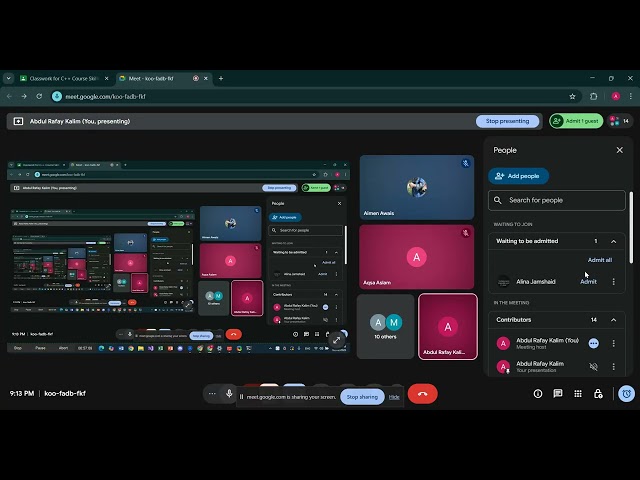The height and width of the screenshot is (480, 640).
Task: Mute the microphone in the bottom bar
Action: point(229,394)
